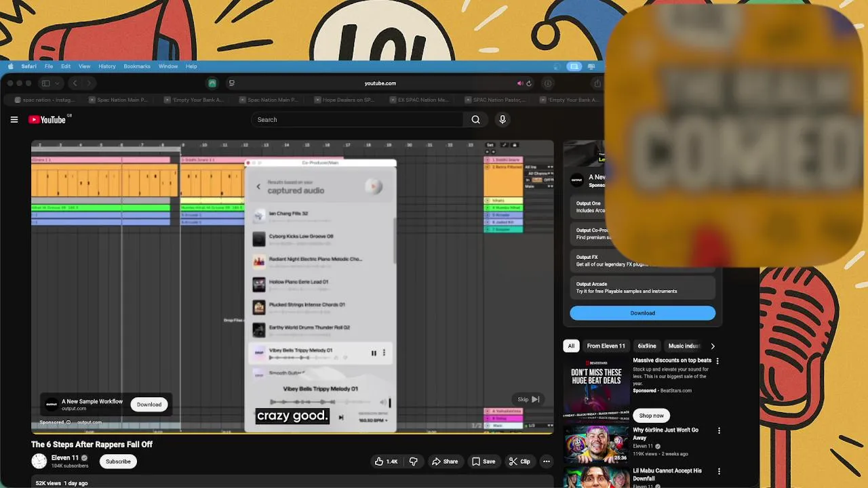Start voice search with the microphone icon
Viewport: 868px width, 488px height.
pos(502,119)
